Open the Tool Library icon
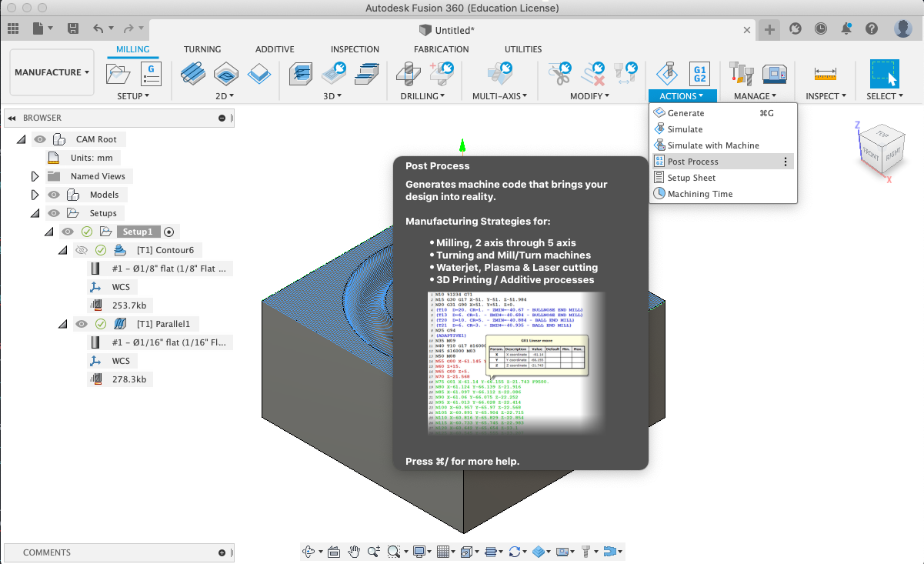 [742, 74]
